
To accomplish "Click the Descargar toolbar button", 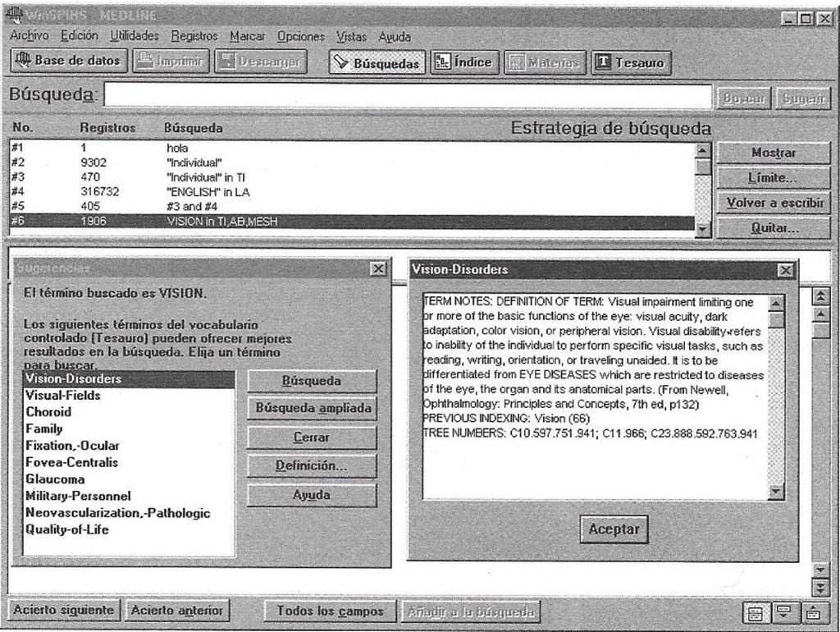I will click(260, 62).
